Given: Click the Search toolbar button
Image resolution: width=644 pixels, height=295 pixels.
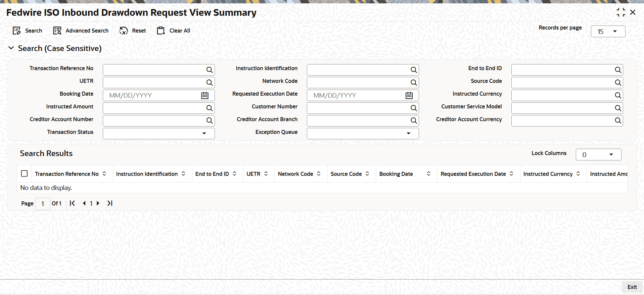Looking at the screenshot, I should point(27,31).
